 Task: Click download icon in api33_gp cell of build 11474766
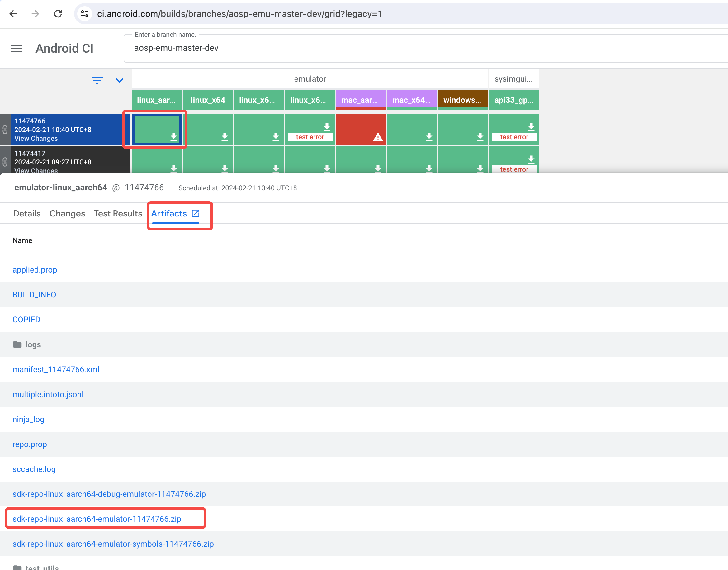pyautogui.click(x=531, y=127)
